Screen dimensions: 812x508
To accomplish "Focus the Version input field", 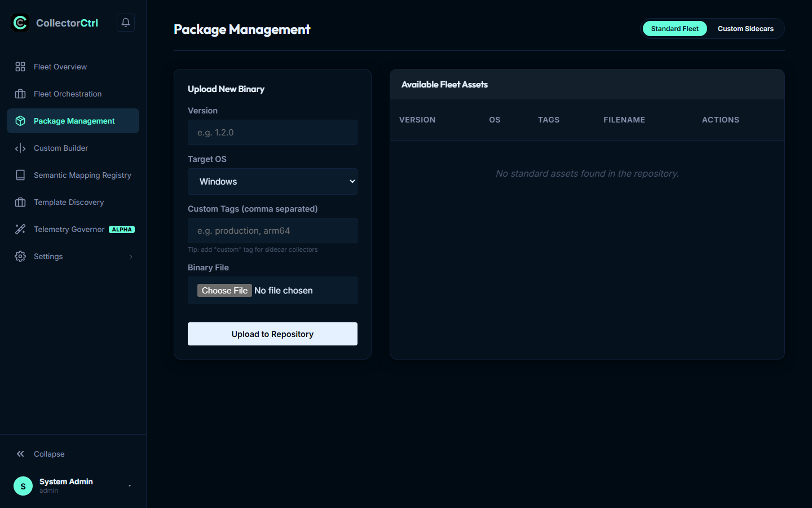I will pos(272,133).
